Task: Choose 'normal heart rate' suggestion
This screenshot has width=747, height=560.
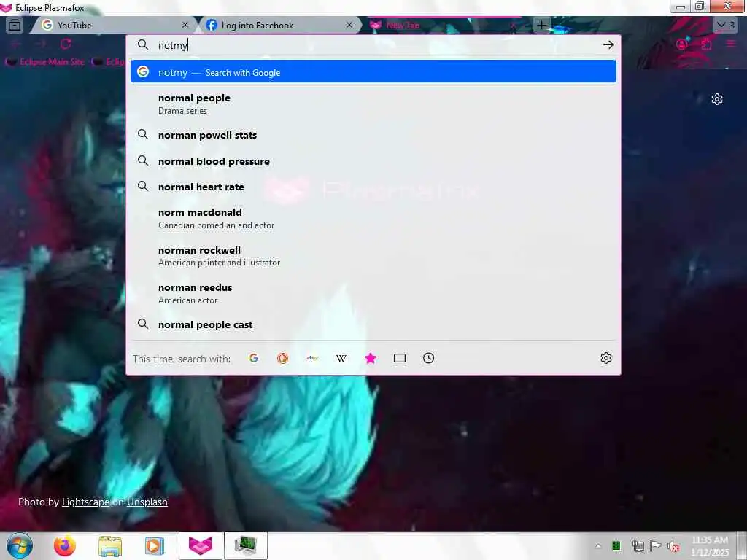Action: pyautogui.click(x=373, y=187)
